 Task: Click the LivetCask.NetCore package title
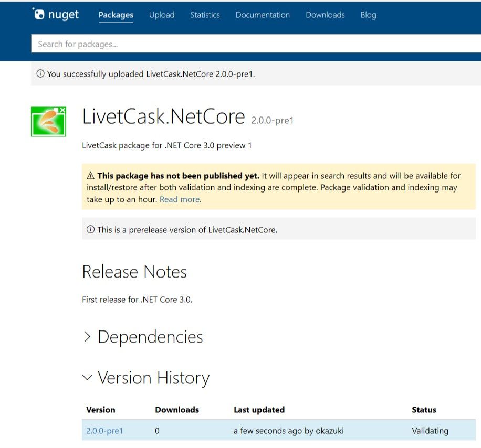164,116
